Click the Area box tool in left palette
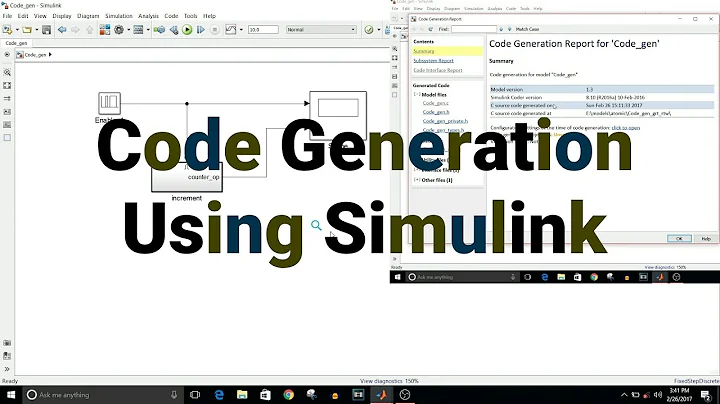 click(7, 138)
